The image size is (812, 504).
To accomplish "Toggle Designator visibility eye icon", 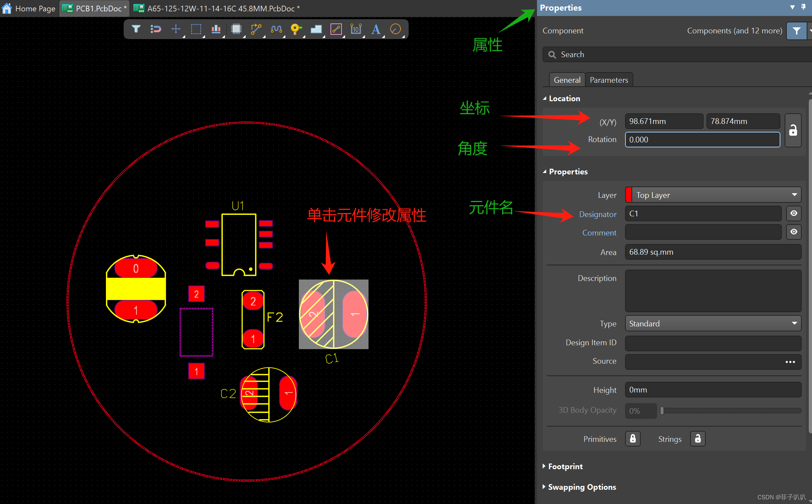I will [x=794, y=213].
